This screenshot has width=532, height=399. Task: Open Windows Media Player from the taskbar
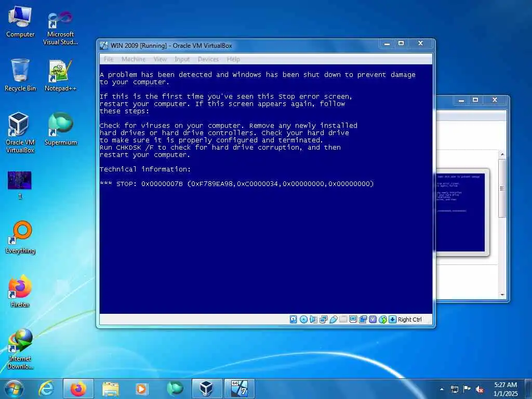(141, 389)
